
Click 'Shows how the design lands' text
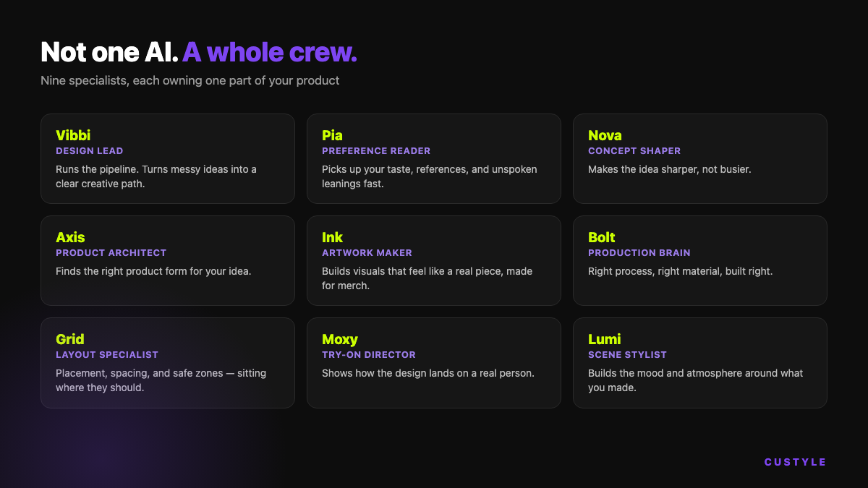point(428,373)
